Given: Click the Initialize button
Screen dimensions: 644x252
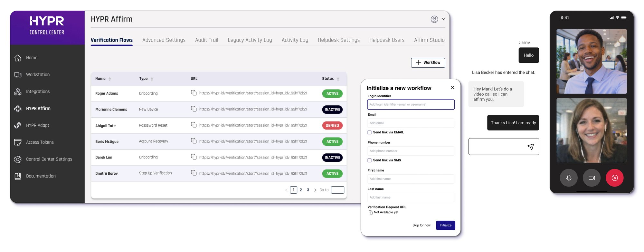Looking at the screenshot, I should point(445,225).
